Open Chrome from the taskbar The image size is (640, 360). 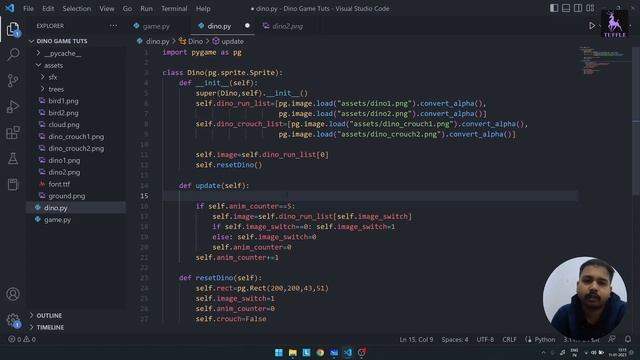pos(320,352)
